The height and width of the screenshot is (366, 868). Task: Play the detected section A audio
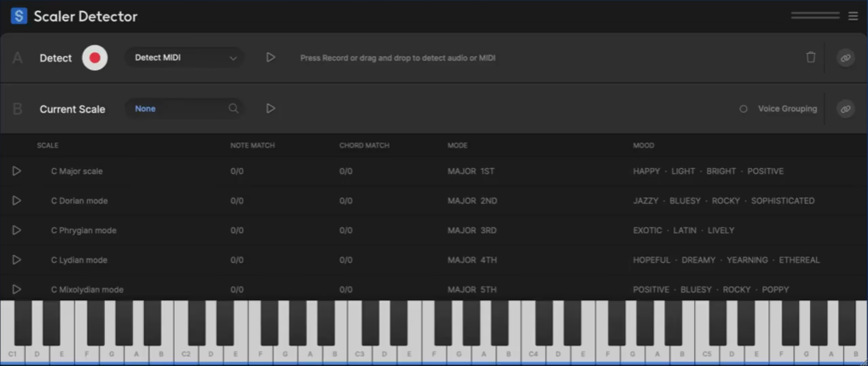click(x=270, y=57)
